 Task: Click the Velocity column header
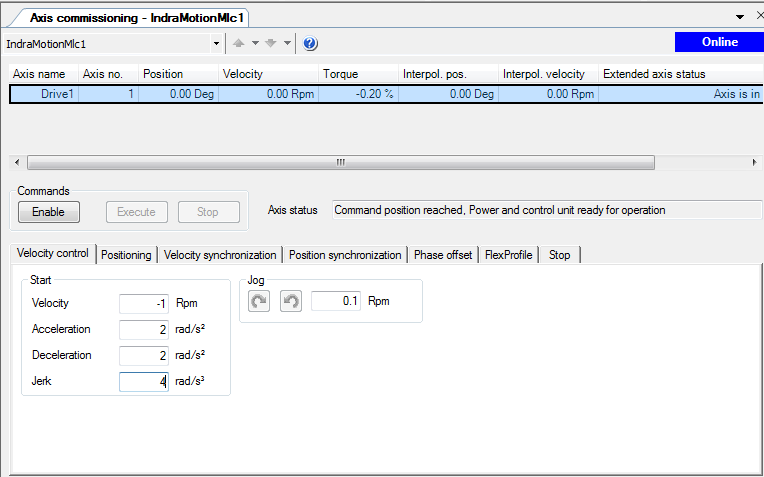(x=268, y=74)
